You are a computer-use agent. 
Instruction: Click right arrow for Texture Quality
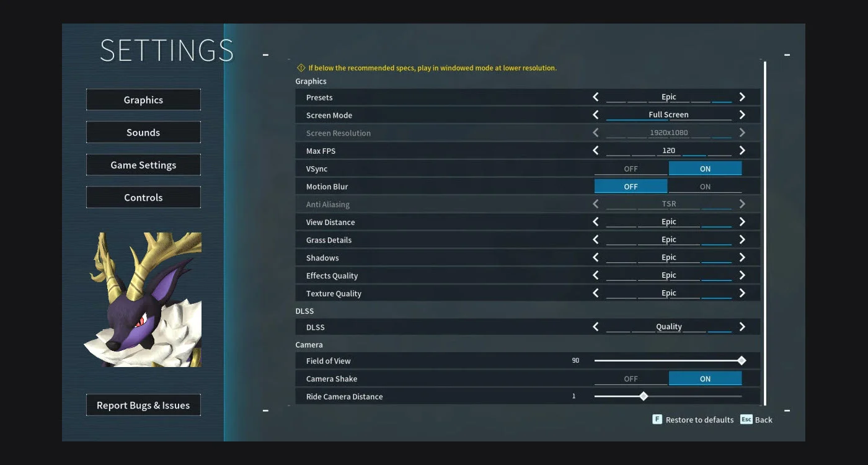(742, 293)
